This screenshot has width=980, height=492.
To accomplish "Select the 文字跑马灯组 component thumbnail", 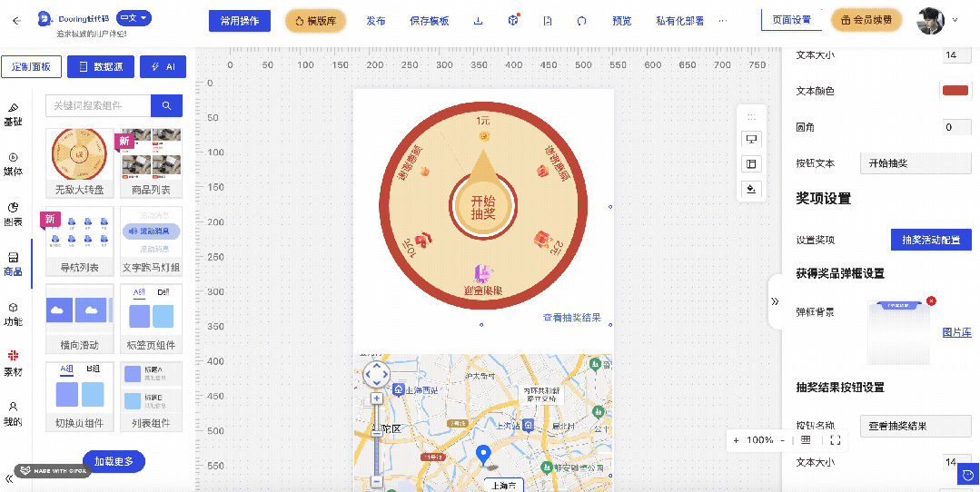I will 151,241.
